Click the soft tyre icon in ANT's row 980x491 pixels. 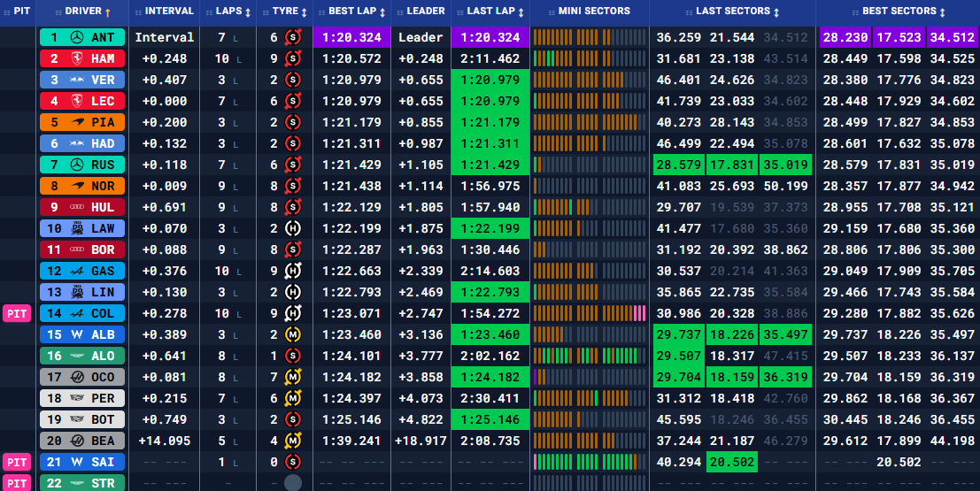click(292, 38)
